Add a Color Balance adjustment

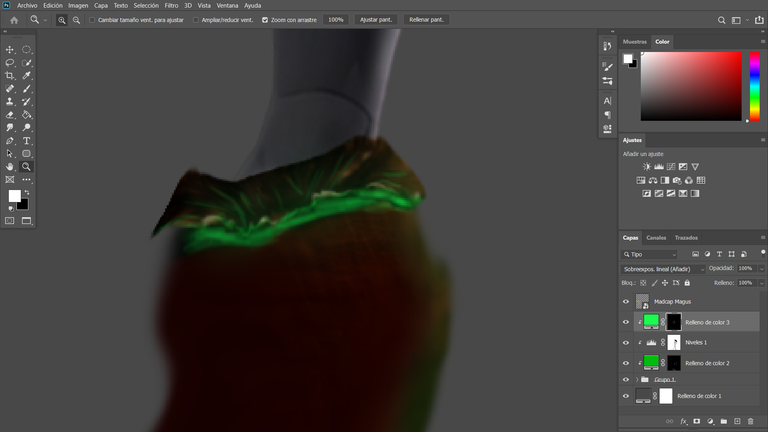tap(653, 180)
